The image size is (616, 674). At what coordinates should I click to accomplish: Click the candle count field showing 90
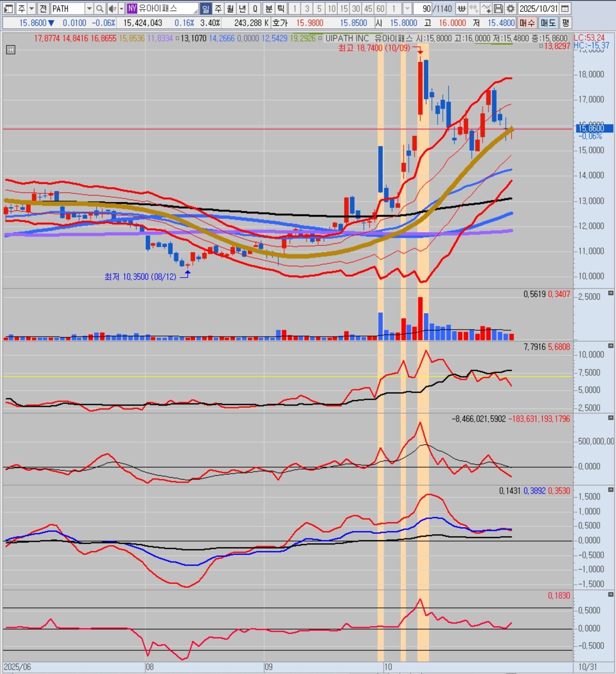pos(422,9)
